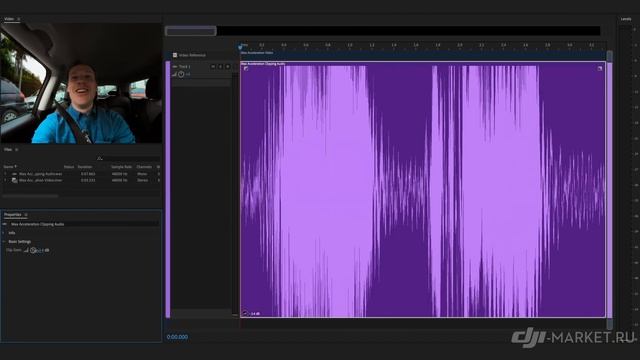Click the clip waveform icon in Properties

click(x=5, y=224)
